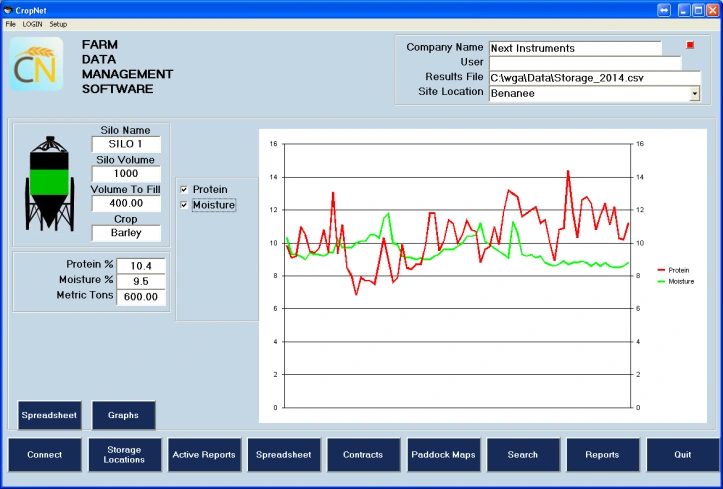The width and height of the screenshot is (723, 489).
Task: Click the Company Name field
Action: (x=575, y=48)
